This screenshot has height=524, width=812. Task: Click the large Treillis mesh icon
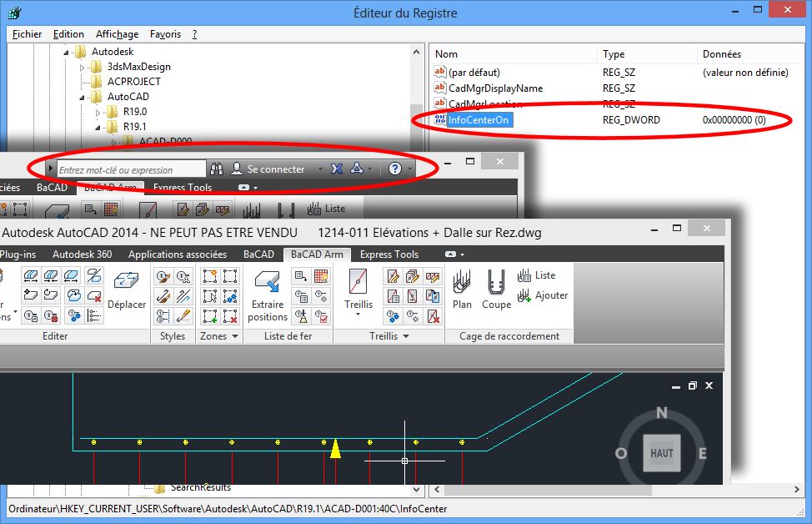coord(358,281)
